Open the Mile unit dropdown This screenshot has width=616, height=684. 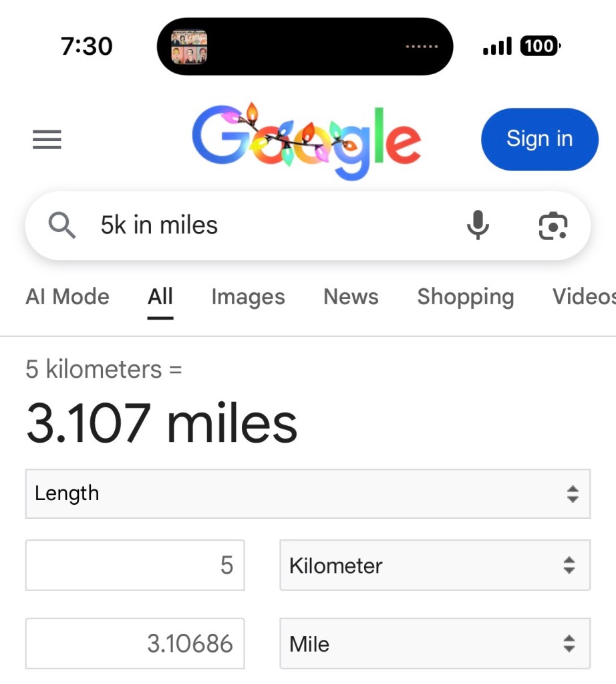pyautogui.click(x=434, y=644)
